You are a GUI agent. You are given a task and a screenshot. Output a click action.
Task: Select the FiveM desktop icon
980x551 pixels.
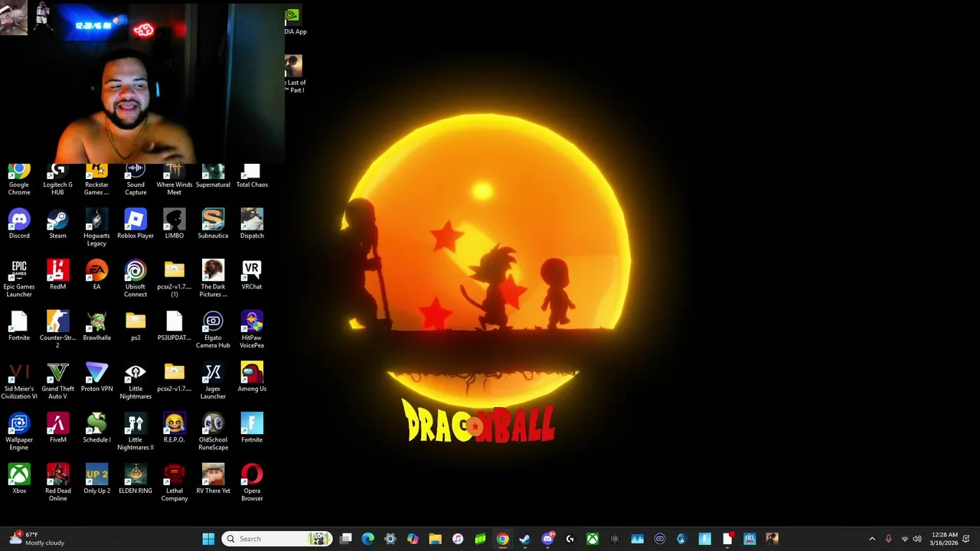pyautogui.click(x=57, y=428)
